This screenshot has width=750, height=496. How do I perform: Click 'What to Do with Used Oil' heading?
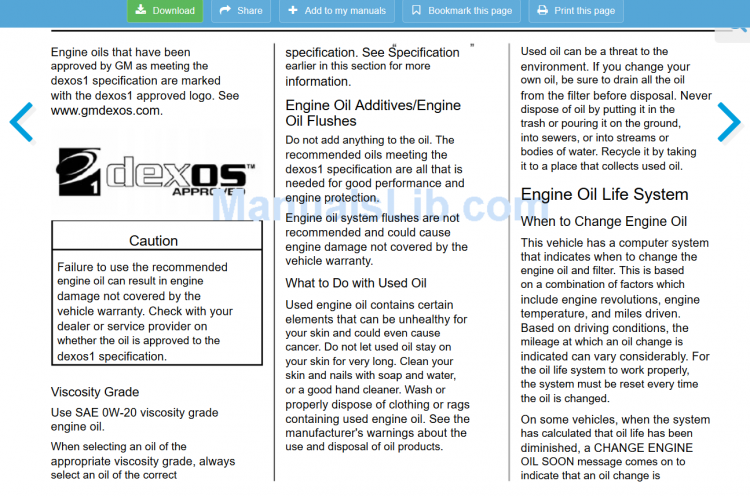point(356,283)
